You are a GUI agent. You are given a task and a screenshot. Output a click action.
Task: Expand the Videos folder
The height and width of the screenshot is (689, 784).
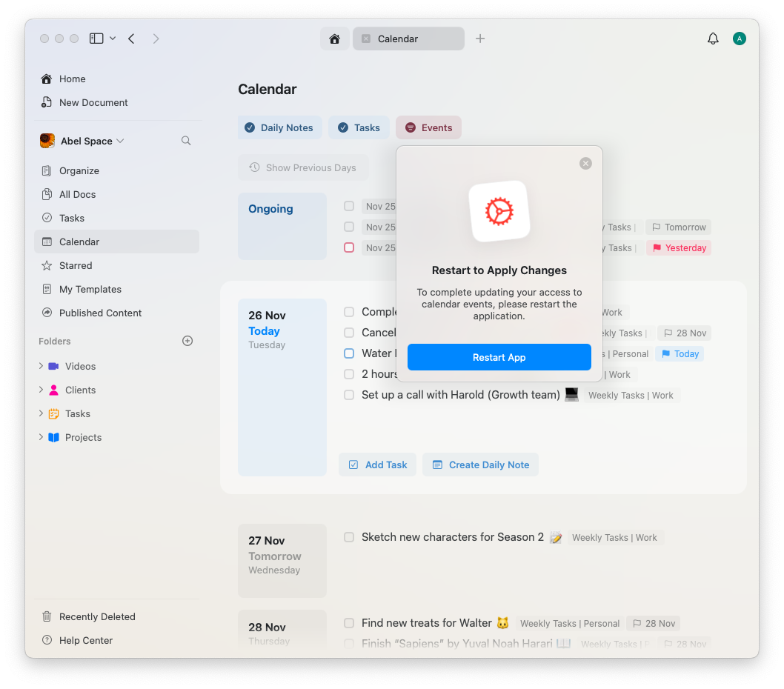(x=43, y=366)
